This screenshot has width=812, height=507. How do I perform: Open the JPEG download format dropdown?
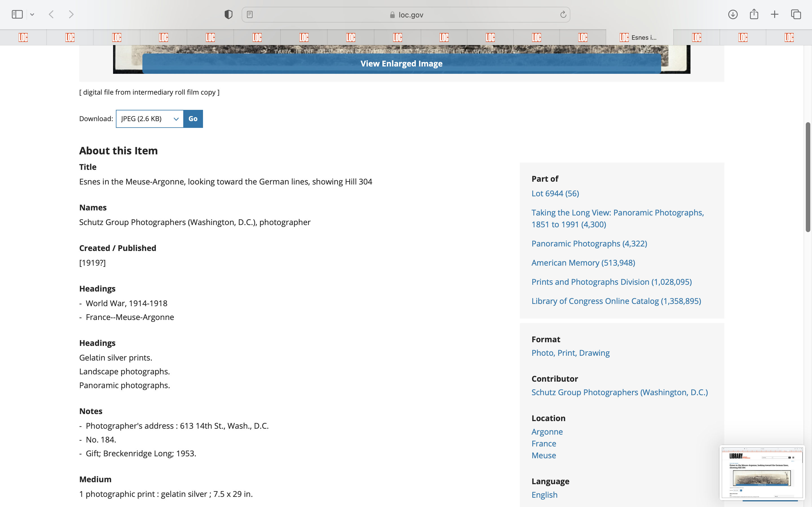point(150,119)
